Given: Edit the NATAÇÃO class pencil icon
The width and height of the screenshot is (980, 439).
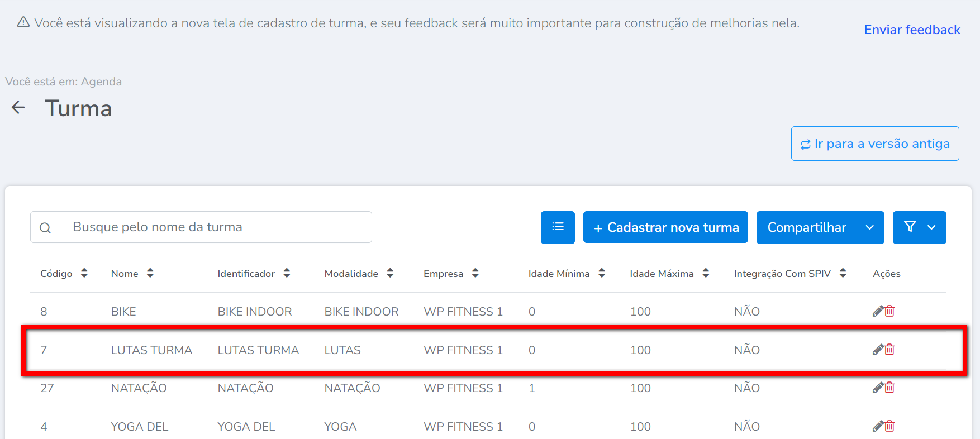Looking at the screenshot, I should (x=878, y=388).
